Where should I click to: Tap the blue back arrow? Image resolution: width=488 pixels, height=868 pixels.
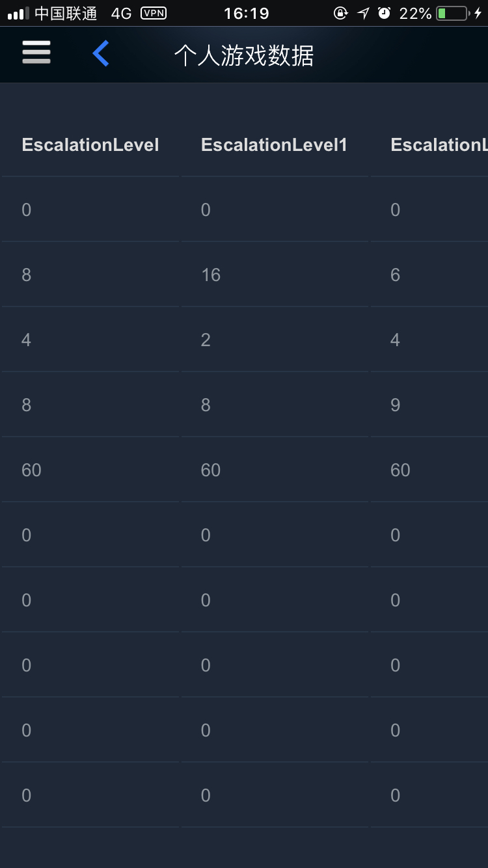tap(101, 53)
